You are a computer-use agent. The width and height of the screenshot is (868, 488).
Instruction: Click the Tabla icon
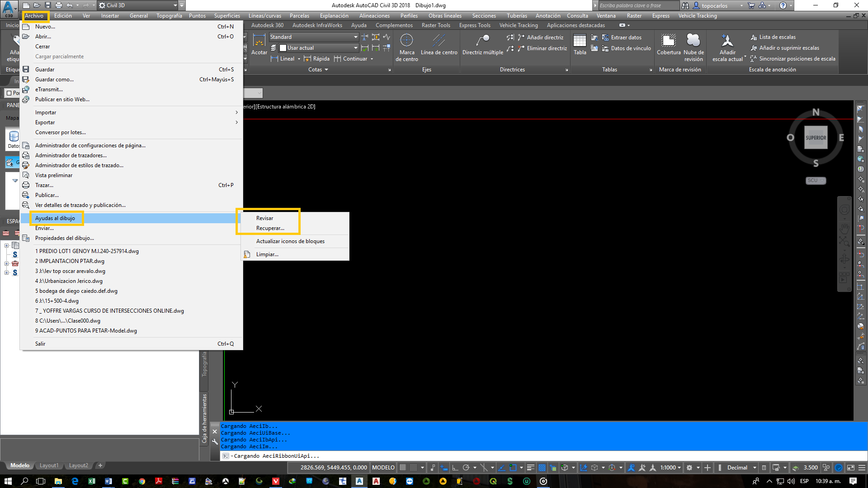[x=580, y=41]
